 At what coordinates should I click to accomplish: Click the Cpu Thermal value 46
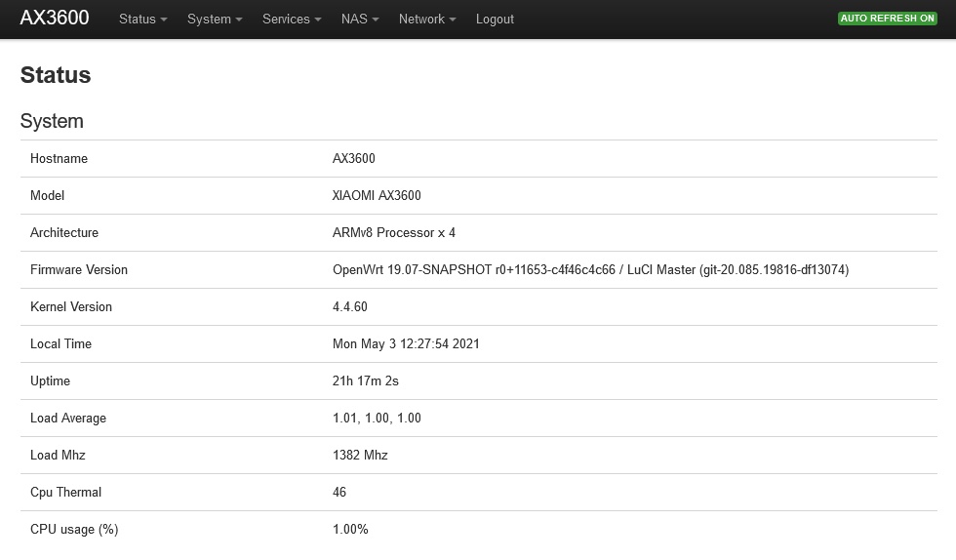click(339, 493)
